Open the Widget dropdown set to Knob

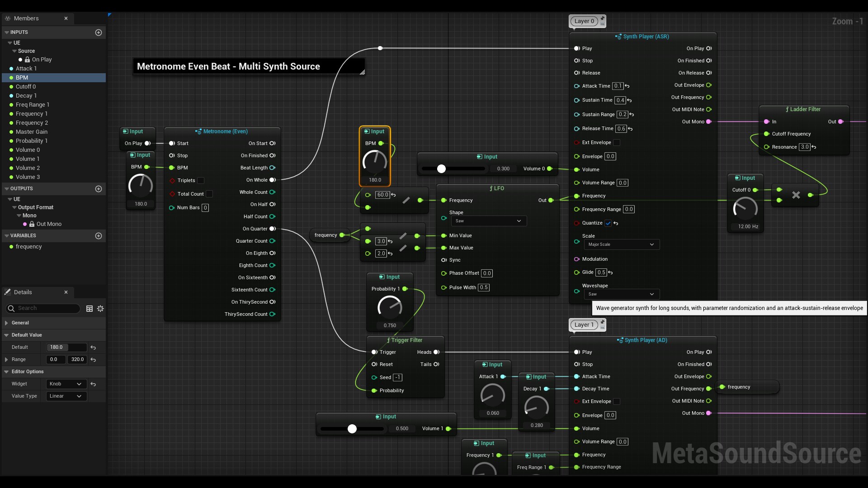click(66, 384)
